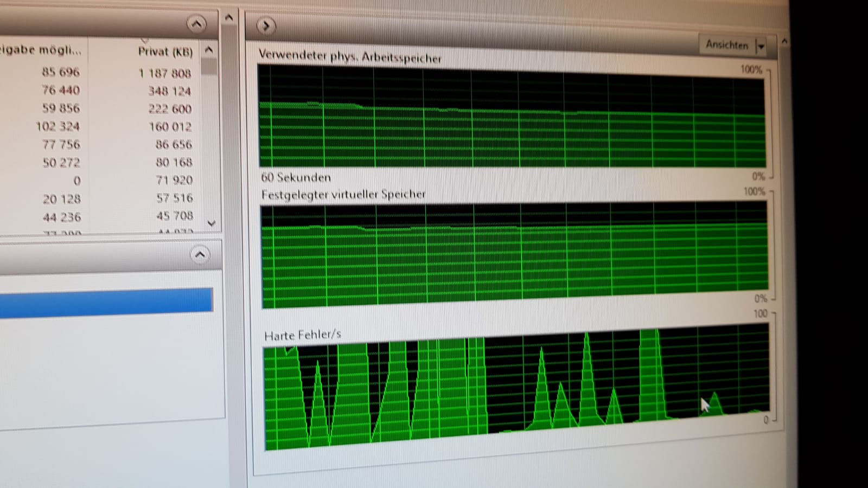Collapse the physical memory section chevron above the blue bar
This screenshot has height=488, width=868.
coord(200,255)
